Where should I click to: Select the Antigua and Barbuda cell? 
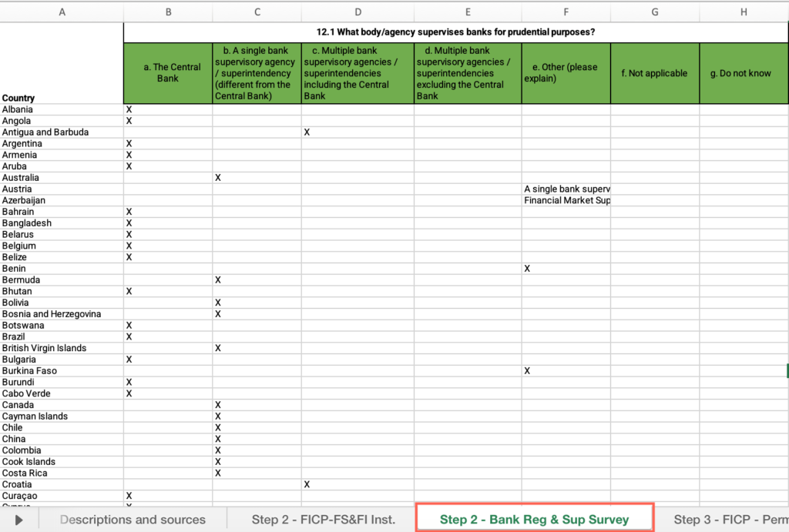(x=62, y=132)
